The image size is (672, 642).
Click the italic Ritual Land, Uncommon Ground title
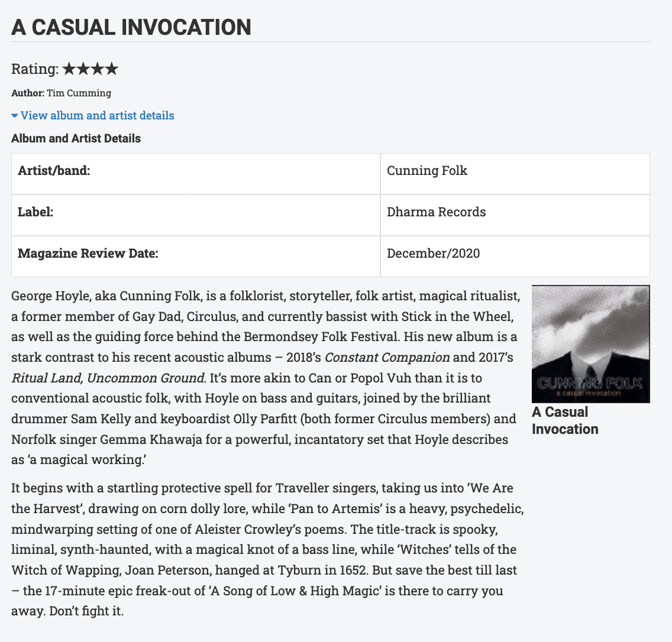click(108, 378)
